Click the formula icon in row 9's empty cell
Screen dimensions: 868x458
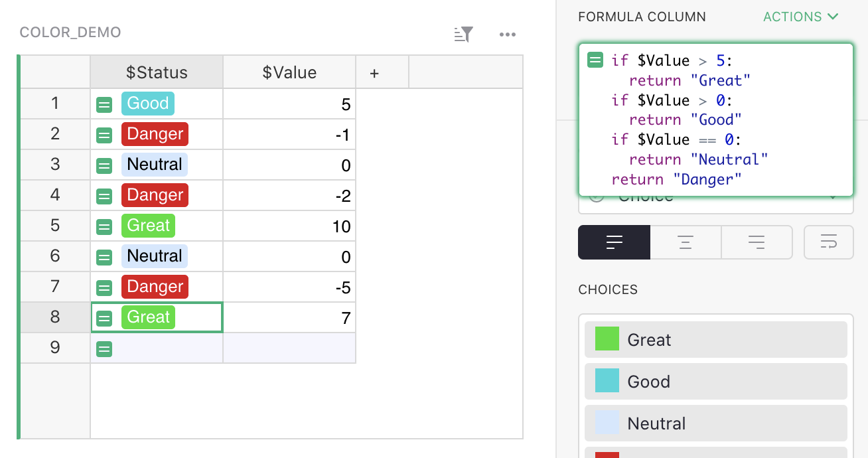click(104, 347)
